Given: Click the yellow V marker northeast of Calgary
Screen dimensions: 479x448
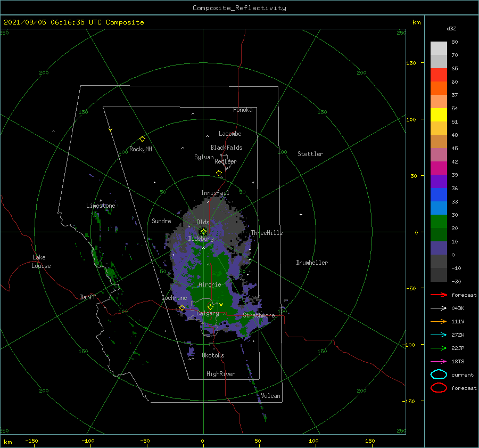Looking at the screenshot, I should [x=221, y=305].
